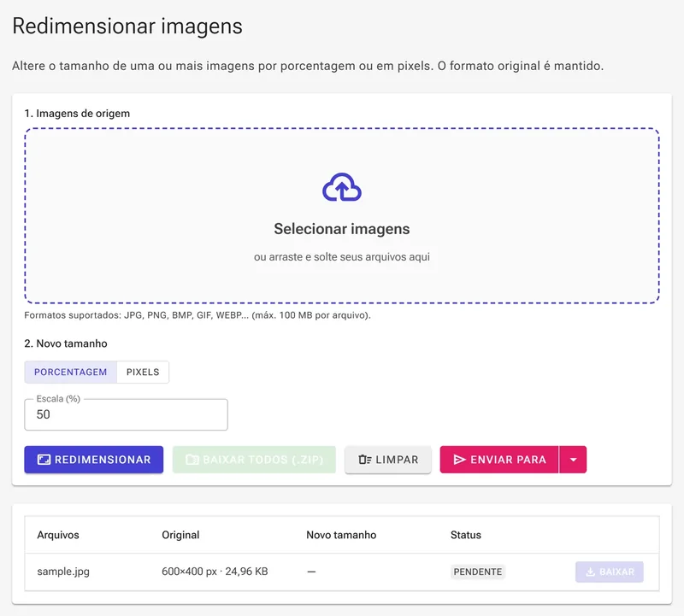
Task: Click the REDIMENSIONAR button
Action: (94, 460)
